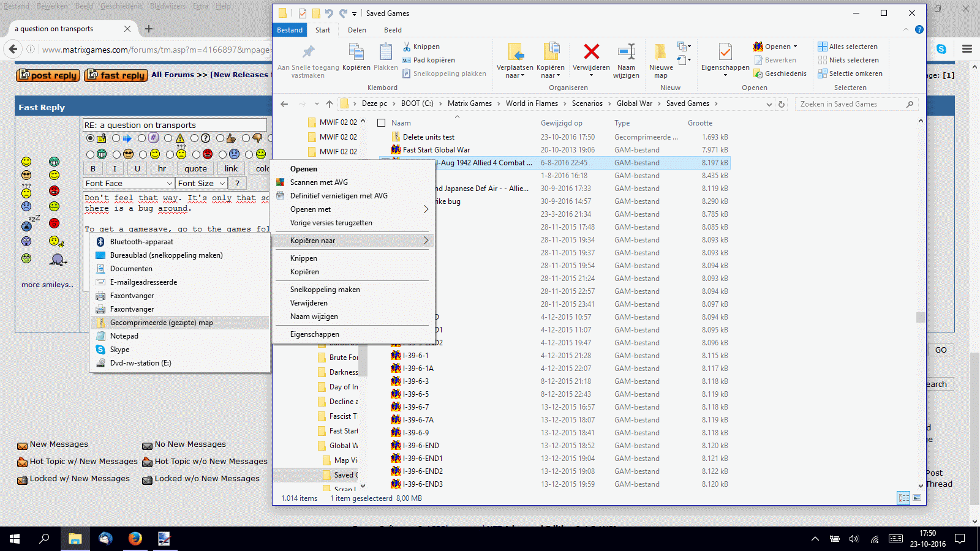Click the Explorer help question mark icon
980x551 pixels.
point(919,29)
